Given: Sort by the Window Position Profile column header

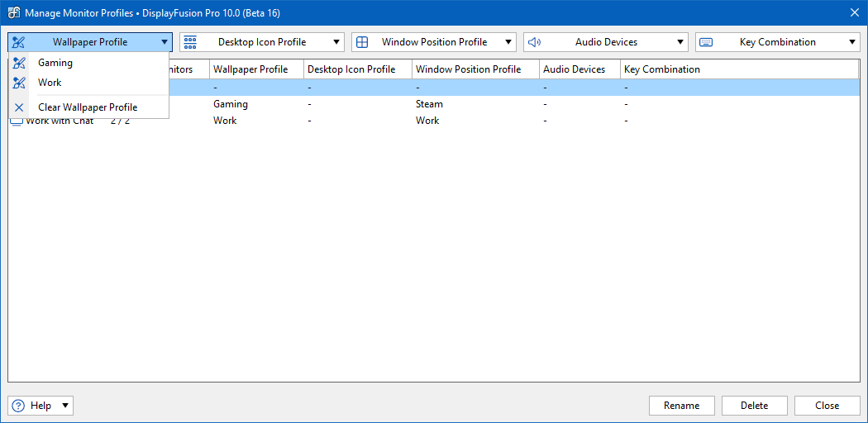Looking at the screenshot, I should click(475, 69).
